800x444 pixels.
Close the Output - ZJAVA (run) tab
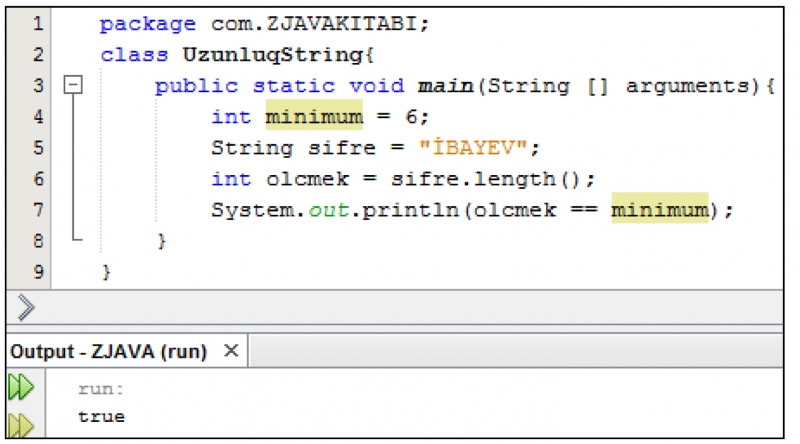(x=231, y=351)
